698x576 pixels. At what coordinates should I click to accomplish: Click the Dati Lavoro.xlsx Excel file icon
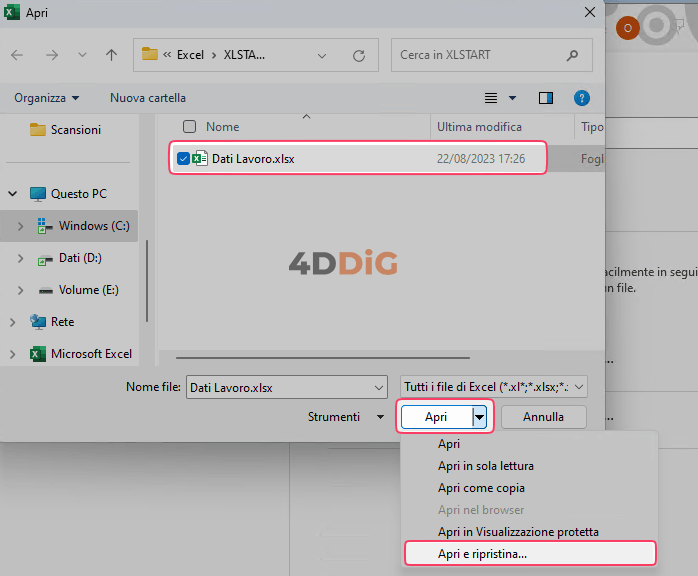[x=199, y=158]
